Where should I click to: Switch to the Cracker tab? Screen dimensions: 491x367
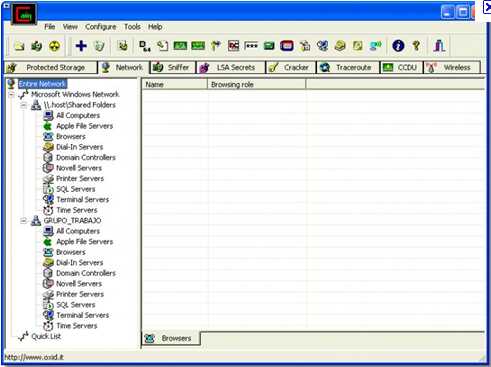pyautogui.click(x=290, y=68)
